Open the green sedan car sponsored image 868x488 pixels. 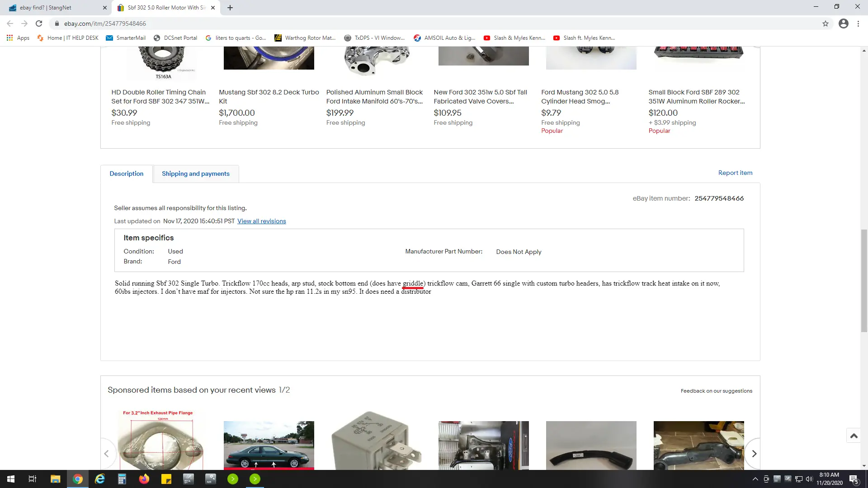click(x=269, y=446)
